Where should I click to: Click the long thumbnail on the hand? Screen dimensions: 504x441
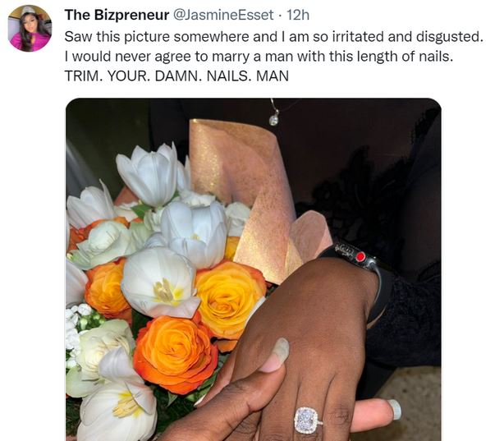coord(280,351)
